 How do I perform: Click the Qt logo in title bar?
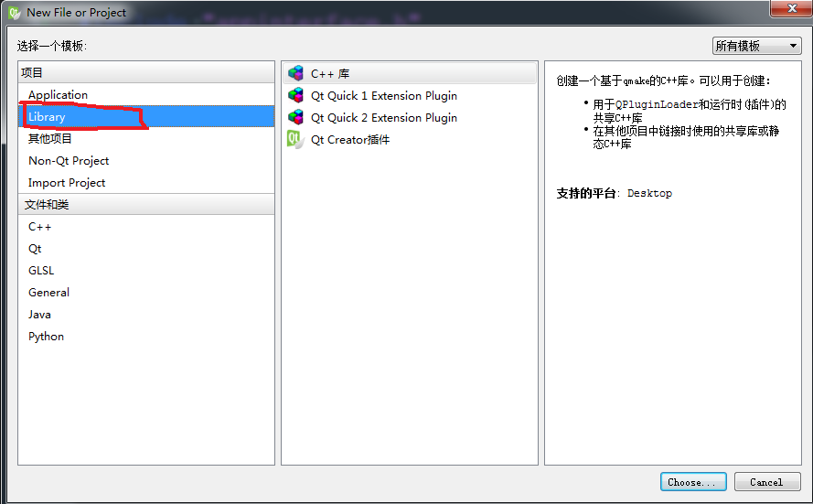(14, 13)
